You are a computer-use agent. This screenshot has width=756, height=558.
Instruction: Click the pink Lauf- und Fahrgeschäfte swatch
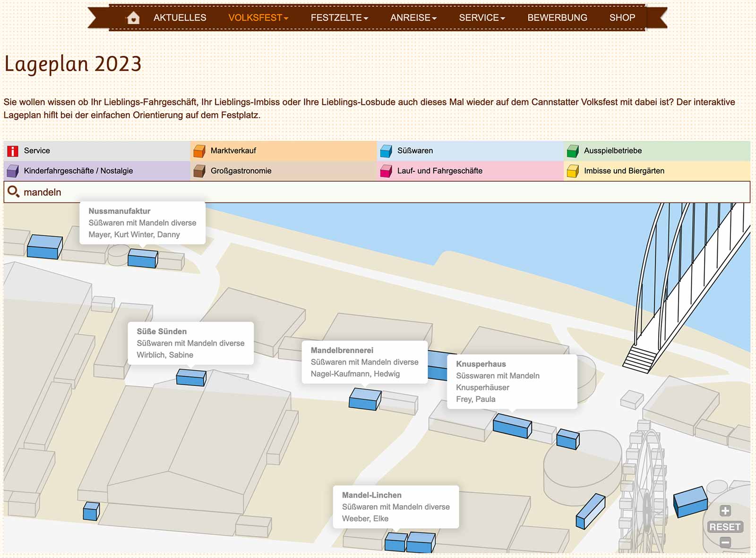(386, 171)
